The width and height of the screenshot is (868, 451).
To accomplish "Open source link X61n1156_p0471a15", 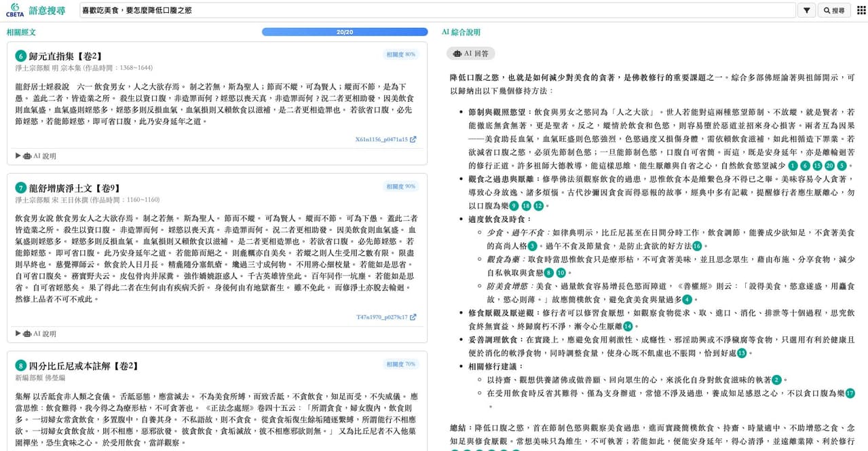I will click(x=385, y=139).
